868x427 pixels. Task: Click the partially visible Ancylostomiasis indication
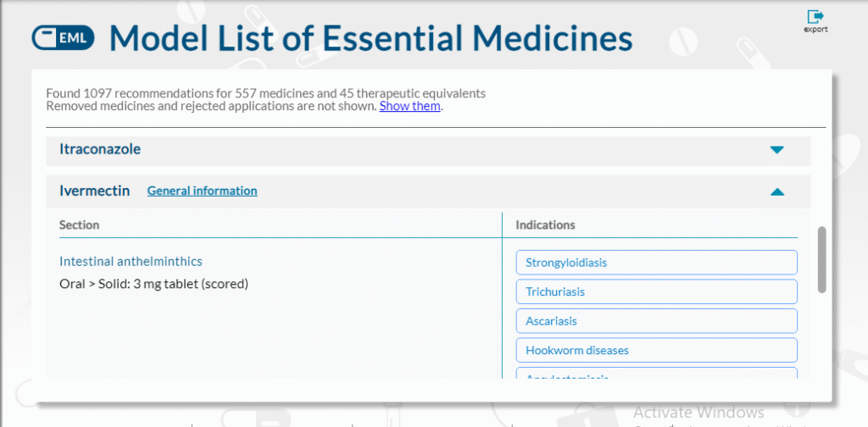657,374
